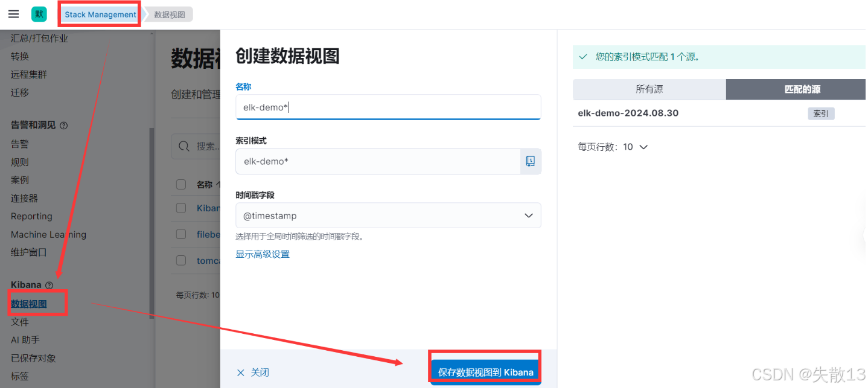The image size is (868, 390).
Task: Open 文件 in sidebar
Action: [20, 322]
